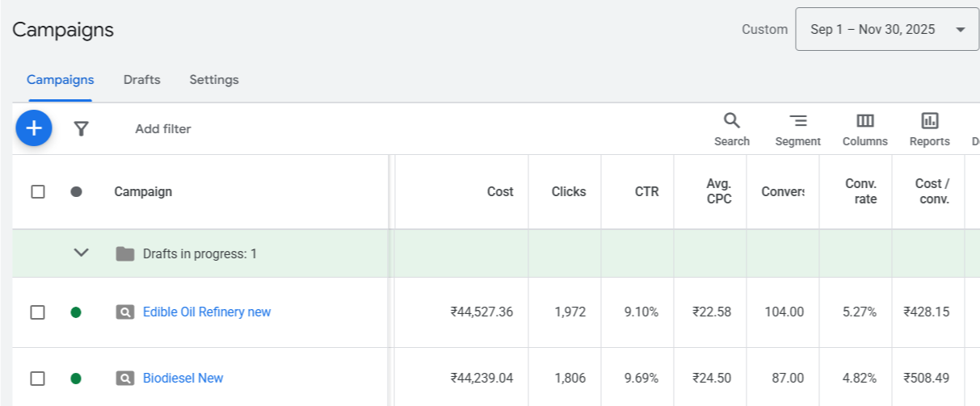The width and height of the screenshot is (980, 406).
Task: Open the filter funnel icon
Action: pyautogui.click(x=81, y=129)
